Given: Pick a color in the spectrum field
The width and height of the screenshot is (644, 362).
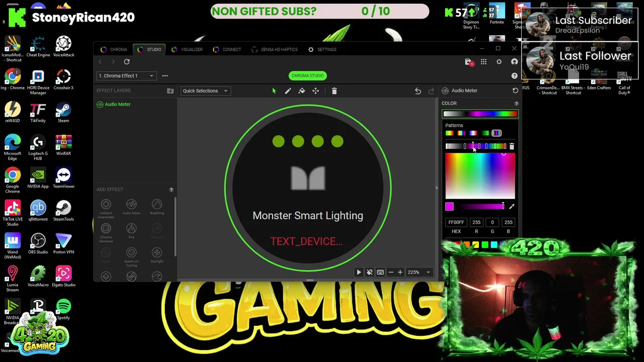Looking at the screenshot, I should [x=480, y=176].
